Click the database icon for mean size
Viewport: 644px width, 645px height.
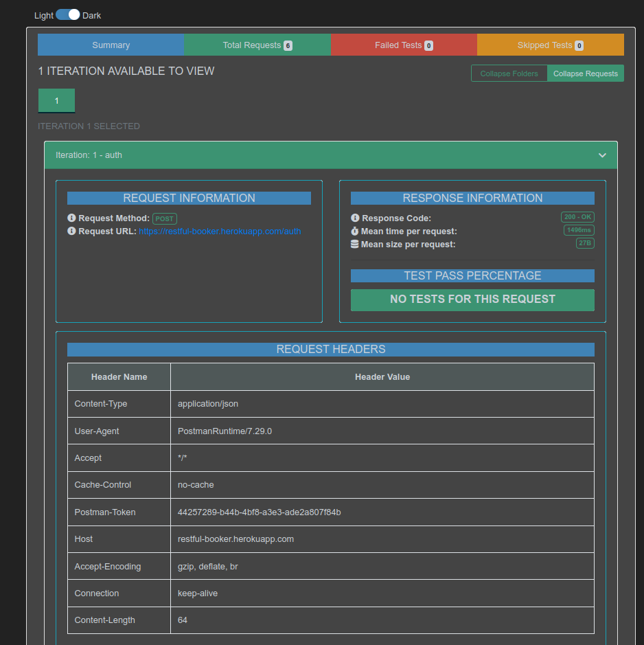[355, 245]
